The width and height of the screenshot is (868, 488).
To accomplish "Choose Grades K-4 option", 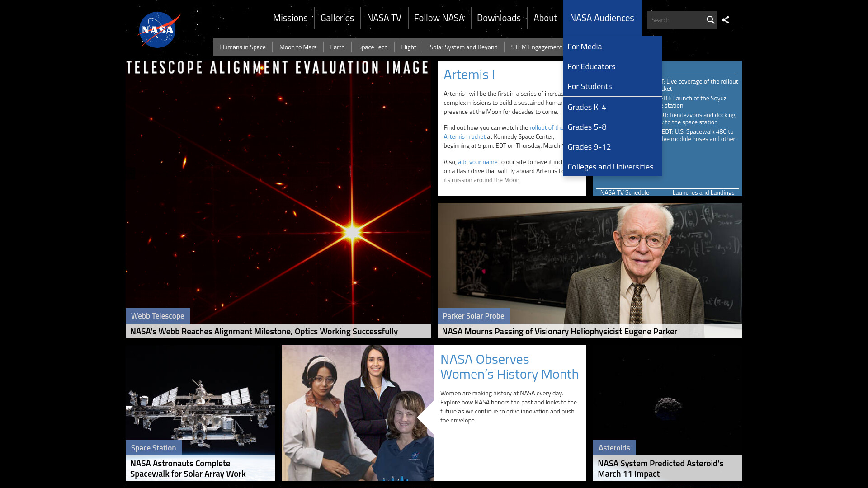I will [x=612, y=107].
